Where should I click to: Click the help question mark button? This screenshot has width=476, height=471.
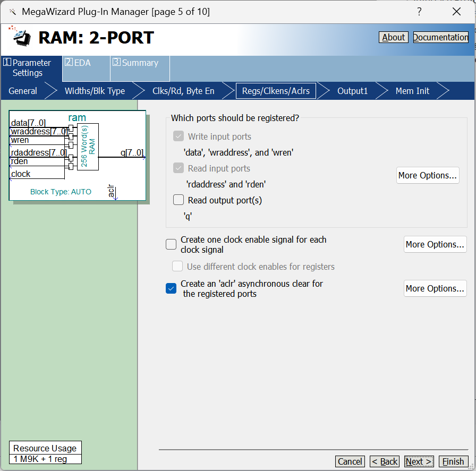coord(419,12)
